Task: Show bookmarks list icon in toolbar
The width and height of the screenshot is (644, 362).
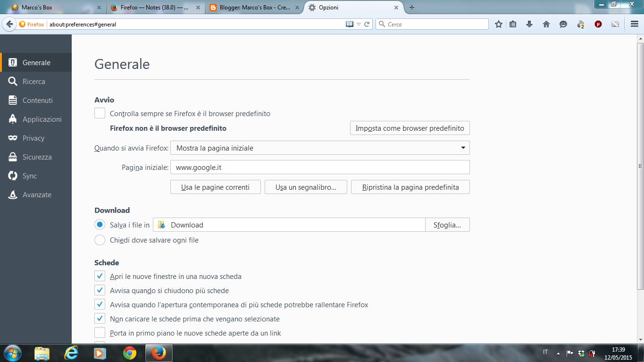Action: click(x=513, y=24)
